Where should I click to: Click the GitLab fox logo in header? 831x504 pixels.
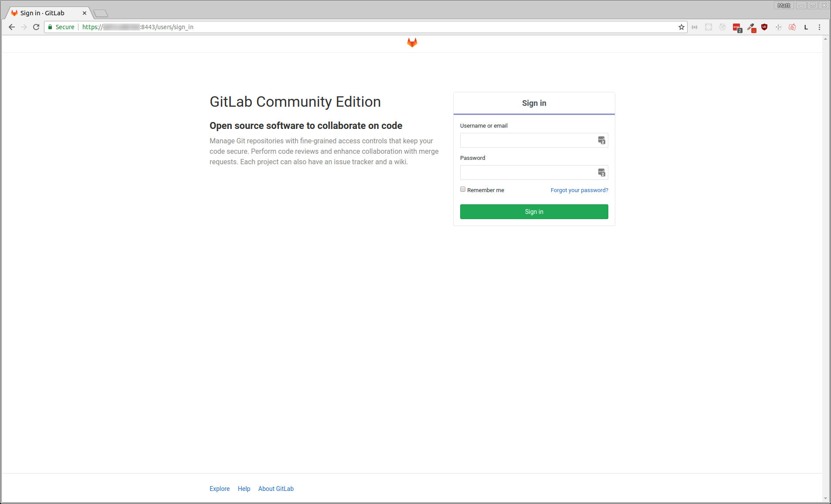412,42
